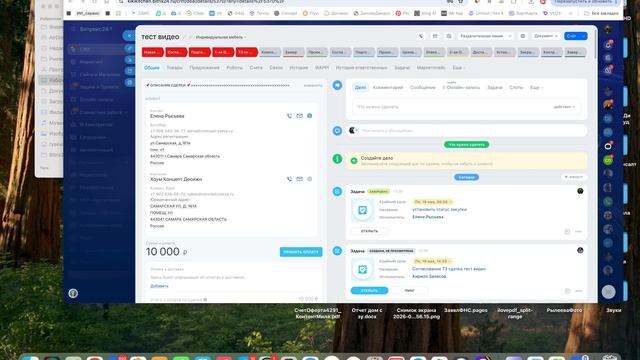Image resolution: width=640 pixels, height=360 pixels.
Task: Click the note icon in the Согласование ТЗ card
Action: tap(567, 291)
